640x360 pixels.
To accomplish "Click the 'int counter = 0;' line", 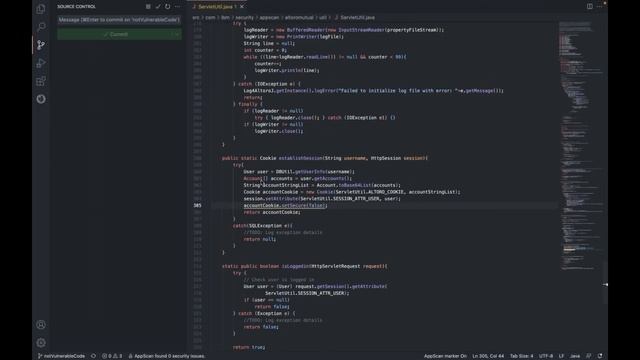I will click(265, 50).
